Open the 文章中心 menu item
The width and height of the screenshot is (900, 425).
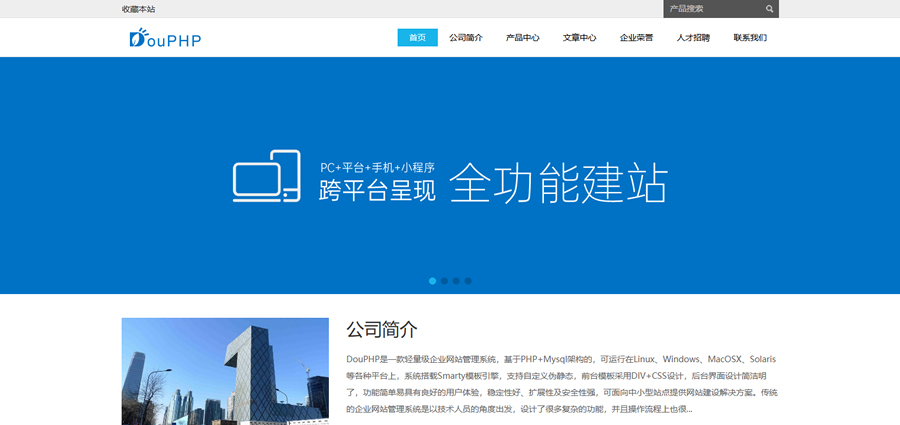tap(579, 38)
